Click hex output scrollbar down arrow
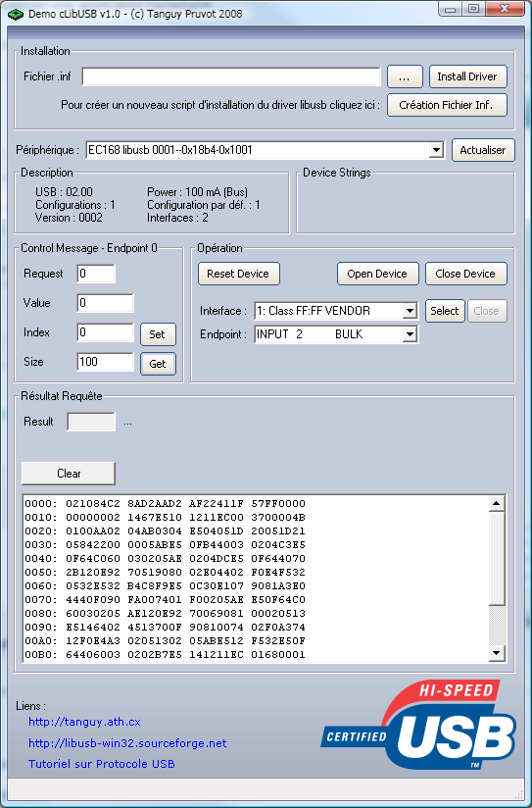The height and width of the screenshot is (808, 532). [497, 653]
